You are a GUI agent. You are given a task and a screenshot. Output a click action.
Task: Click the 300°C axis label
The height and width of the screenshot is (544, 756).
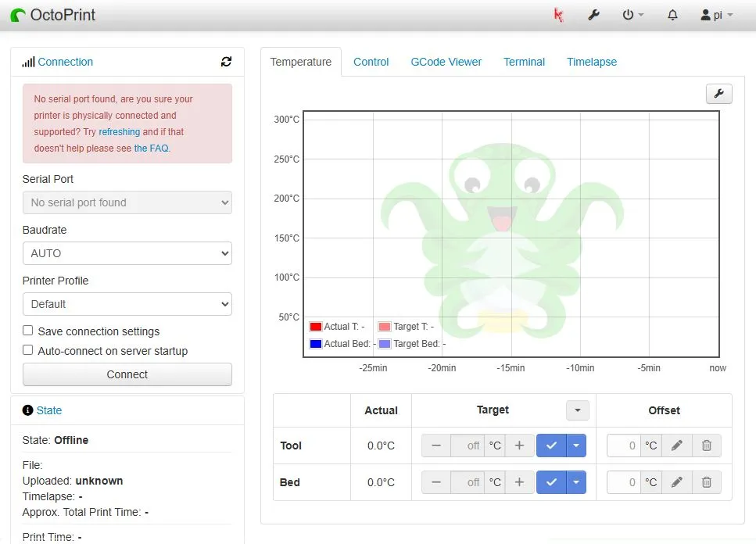point(286,119)
